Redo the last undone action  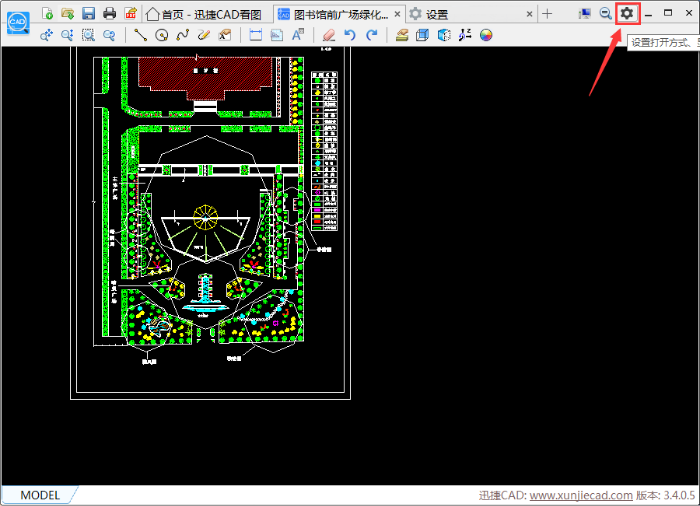pyautogui.click(x=371, y=35)
